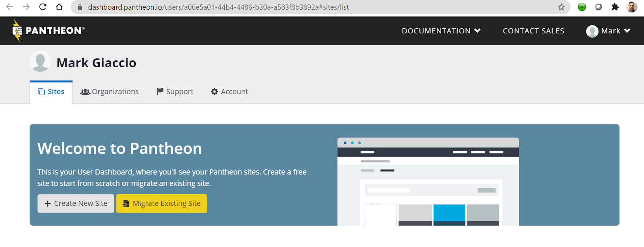
Task: View site security padlock info
Action: [x=80, y=7]
